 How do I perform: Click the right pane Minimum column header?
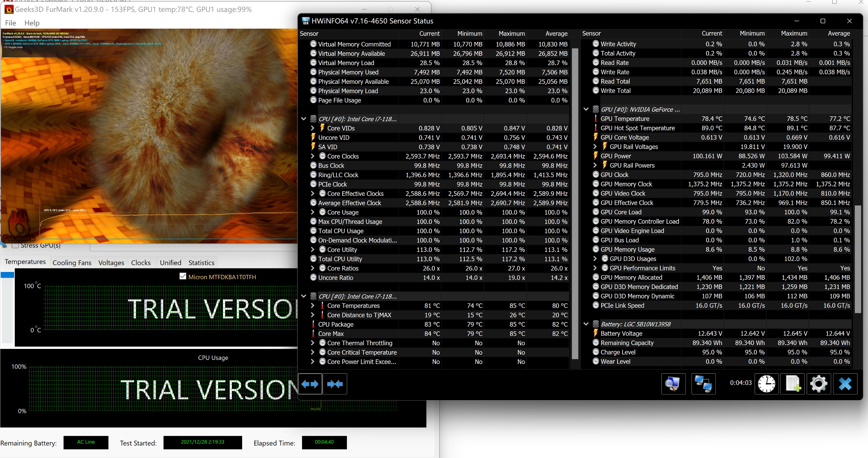point(745,33)
